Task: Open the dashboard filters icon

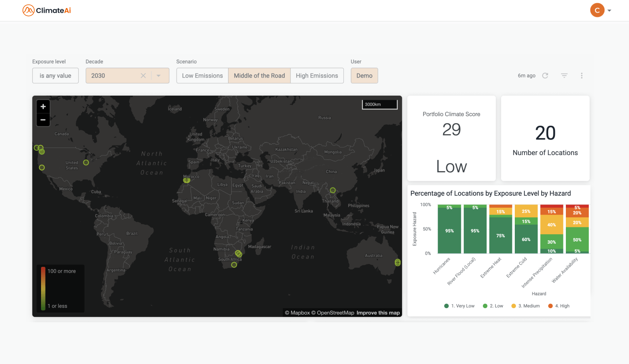Action: pyautogui.click(x=564, y=76)
